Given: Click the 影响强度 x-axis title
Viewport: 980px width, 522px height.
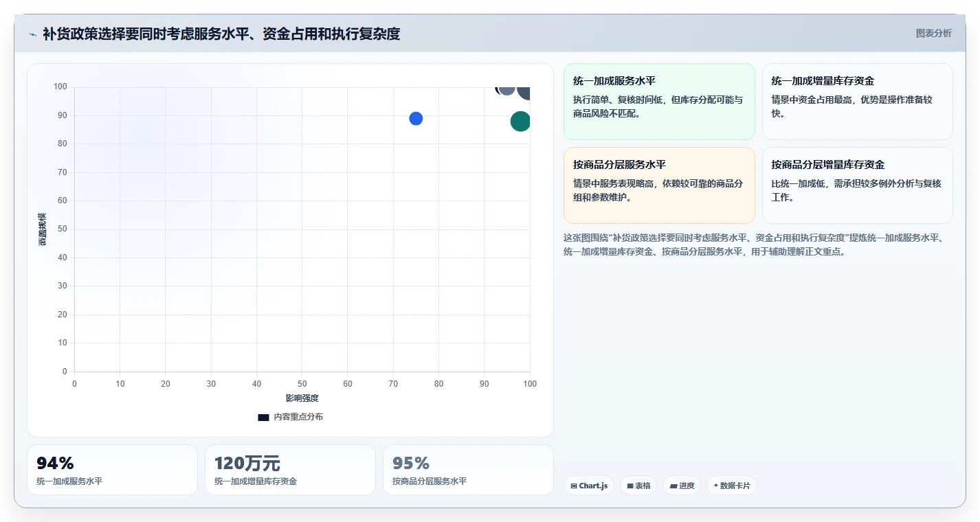Looking at the screenshot, I should [302, 398].
